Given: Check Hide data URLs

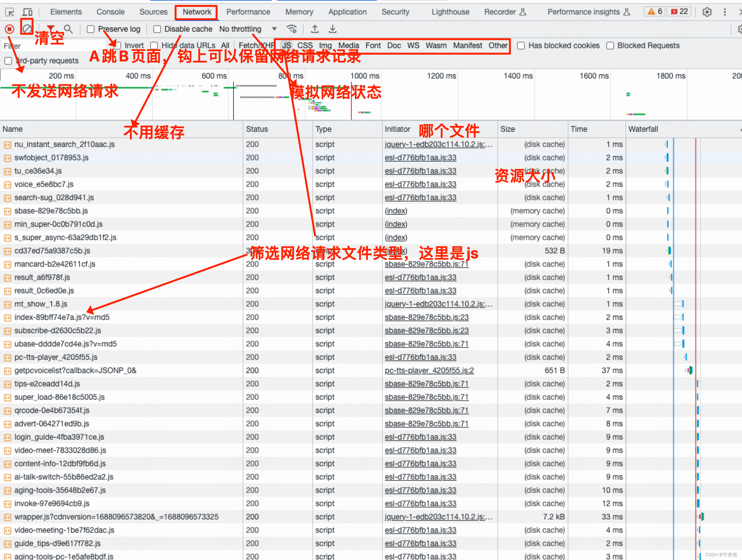Looking at the screenshot, I should coord(154,46).
